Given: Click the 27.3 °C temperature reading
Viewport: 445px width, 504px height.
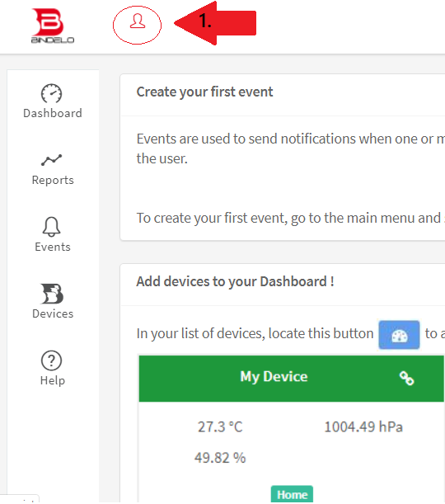Looking at the screenshot, I should [x=220, y=427].
